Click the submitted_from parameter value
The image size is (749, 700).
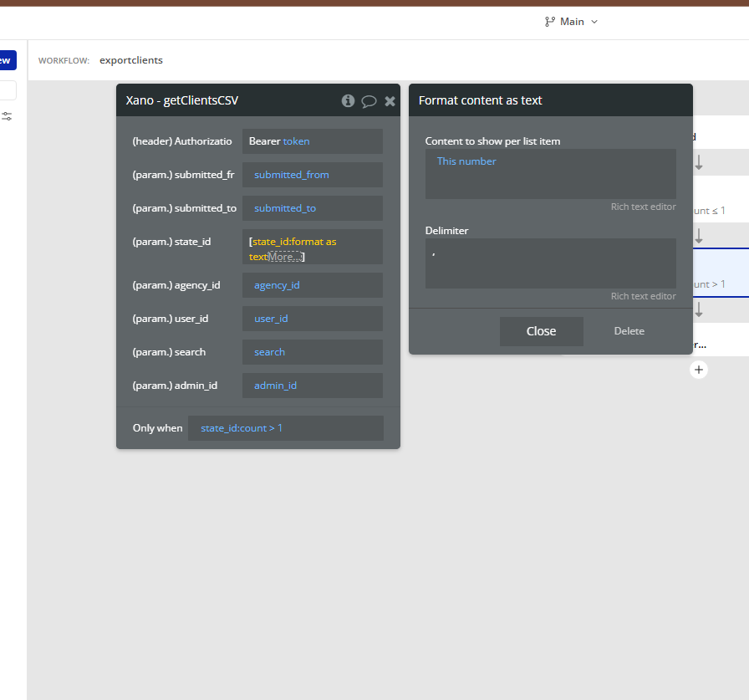click(313, 175)
